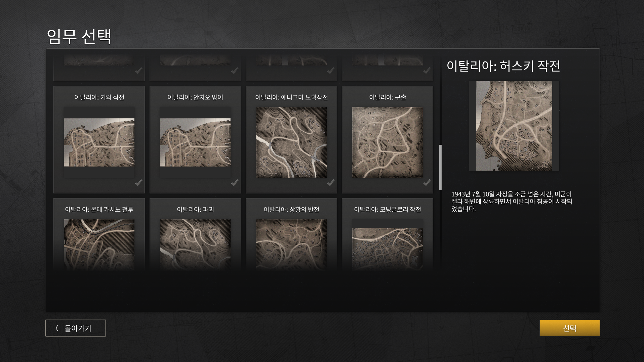Click the mission list scrollbar handle

coord(440,167)
